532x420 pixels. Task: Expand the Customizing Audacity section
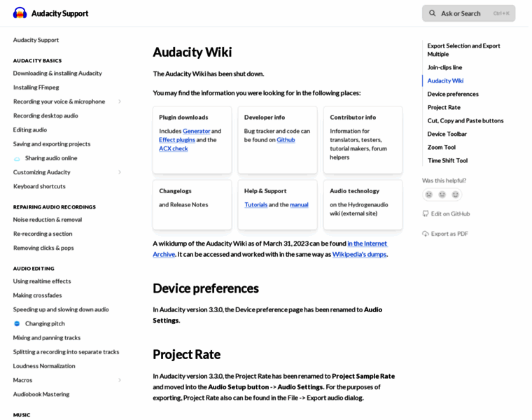[x=119, y=172]
